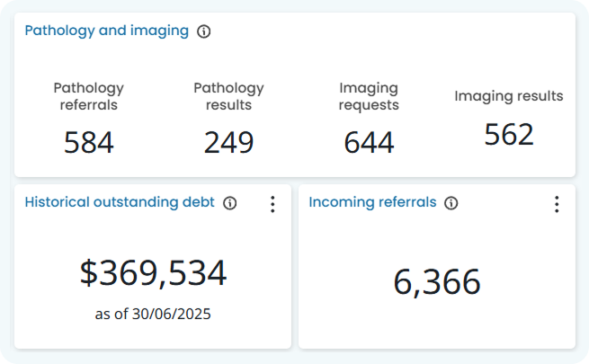This screenshot has width=589, height=364.
Task: Click info icon next to Incoming referrals
Action: (x=451, y=203)
